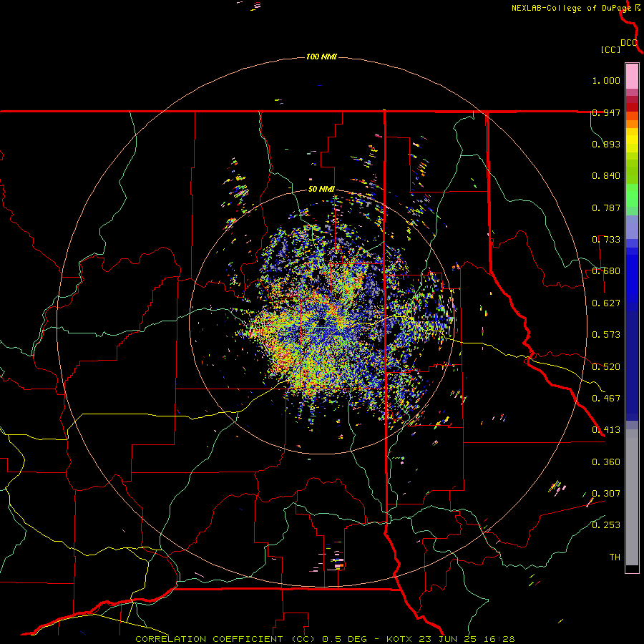Click the 1.000 scale value
Screen dimensions: 644x644
606,80
